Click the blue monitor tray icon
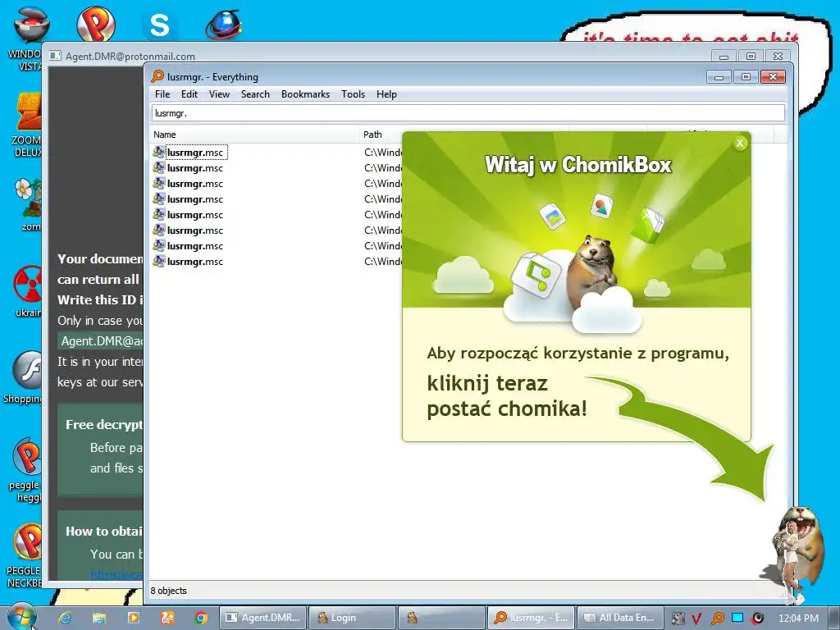840x630 pixels. coord(737,618)
